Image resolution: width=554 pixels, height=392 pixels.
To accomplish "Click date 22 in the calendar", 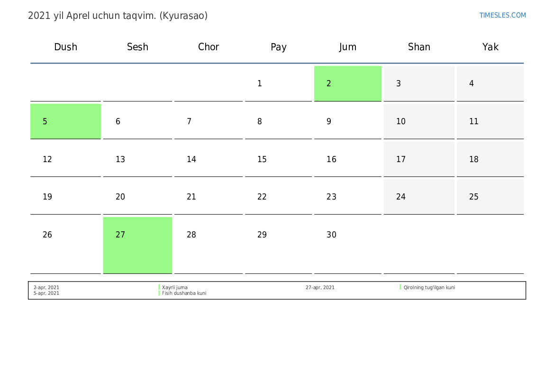I will [278, 197].
